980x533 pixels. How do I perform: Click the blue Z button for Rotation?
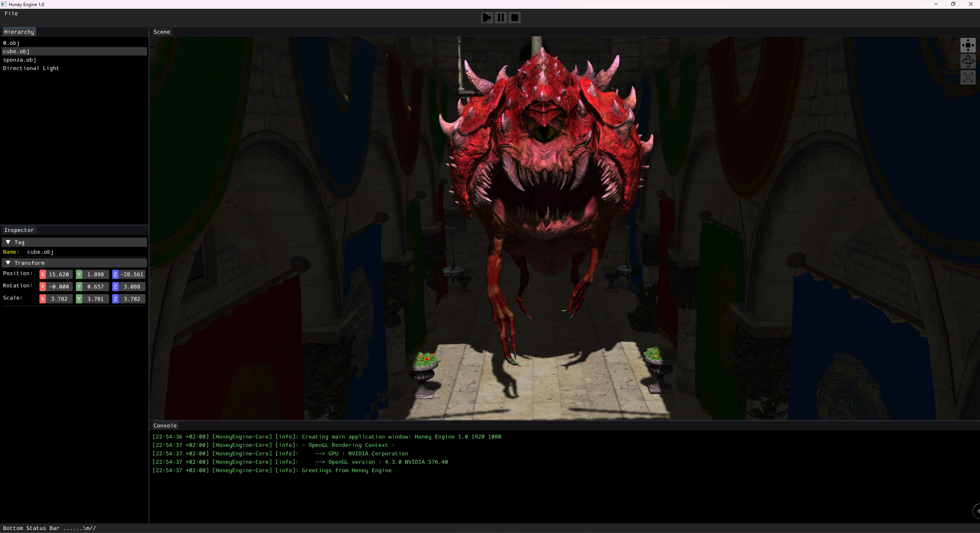pos(115,287)
